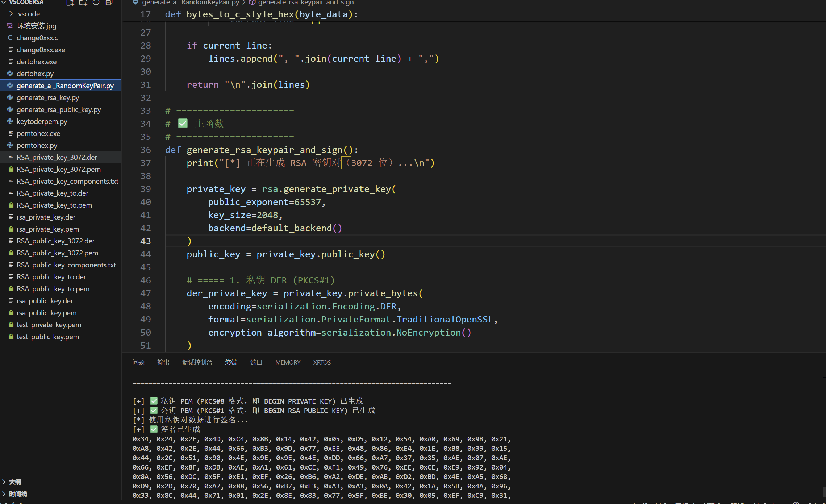Click the New File icon in explorer header

click(70, 3)
